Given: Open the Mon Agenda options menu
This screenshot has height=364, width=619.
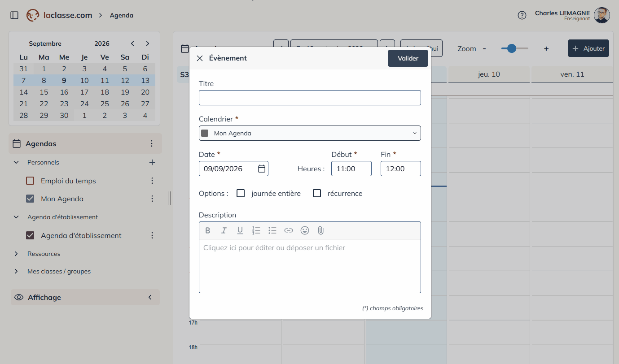Looking at the screenshot, I should (x=152, y=199).
